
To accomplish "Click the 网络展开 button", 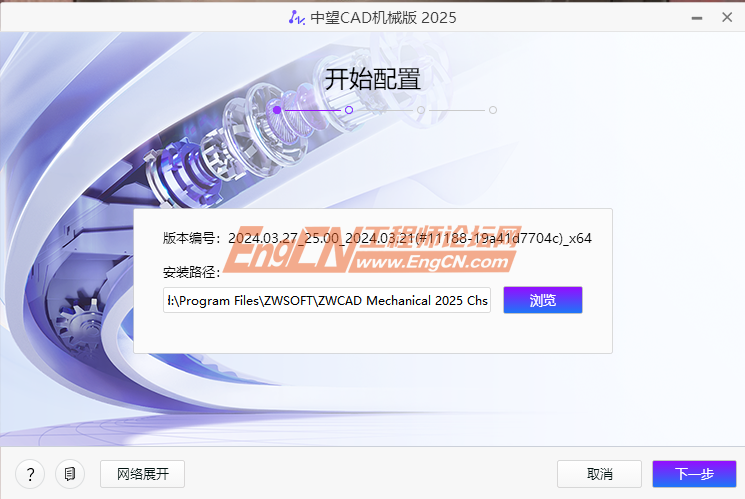I will (143, 474).
